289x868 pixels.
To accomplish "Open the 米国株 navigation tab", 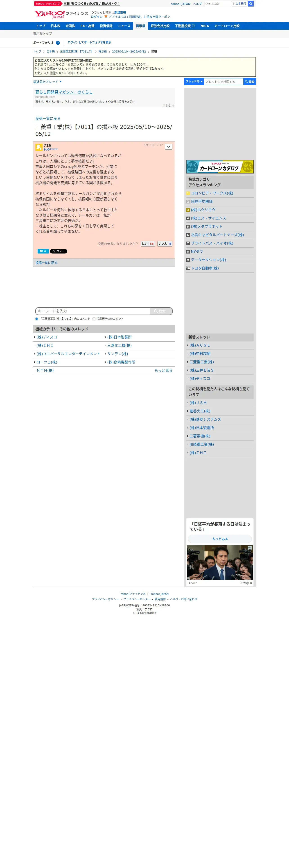I will (70, 26).
